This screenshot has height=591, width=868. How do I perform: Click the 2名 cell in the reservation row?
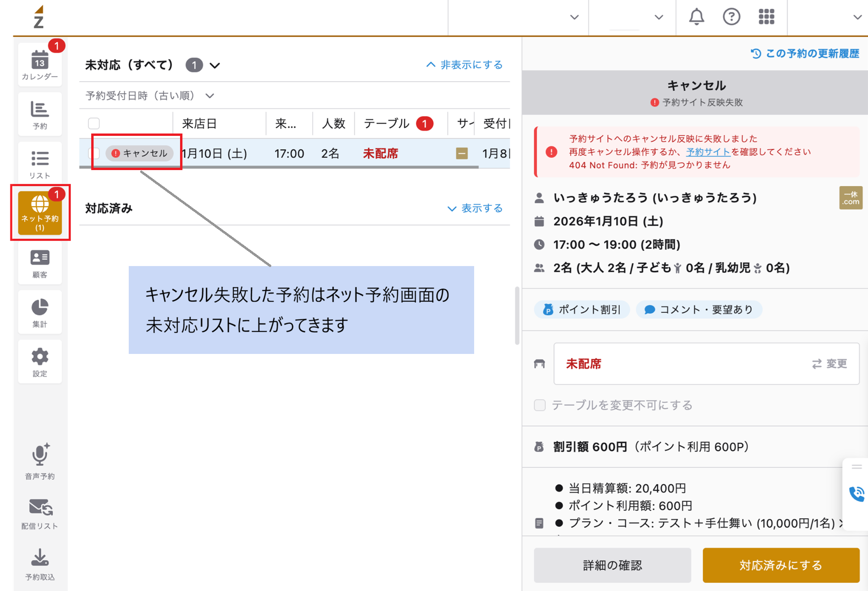coord(330,153)
